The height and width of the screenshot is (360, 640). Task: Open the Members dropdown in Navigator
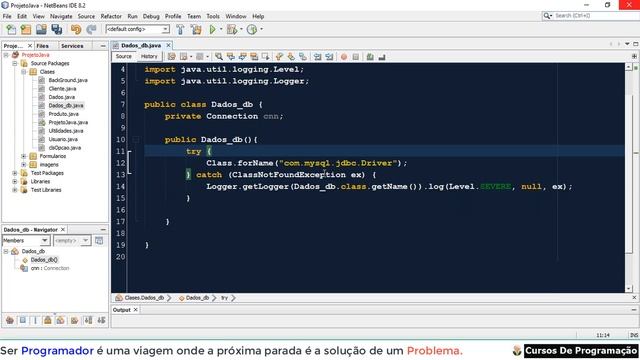pyautogui.click(x=26, y=241)
